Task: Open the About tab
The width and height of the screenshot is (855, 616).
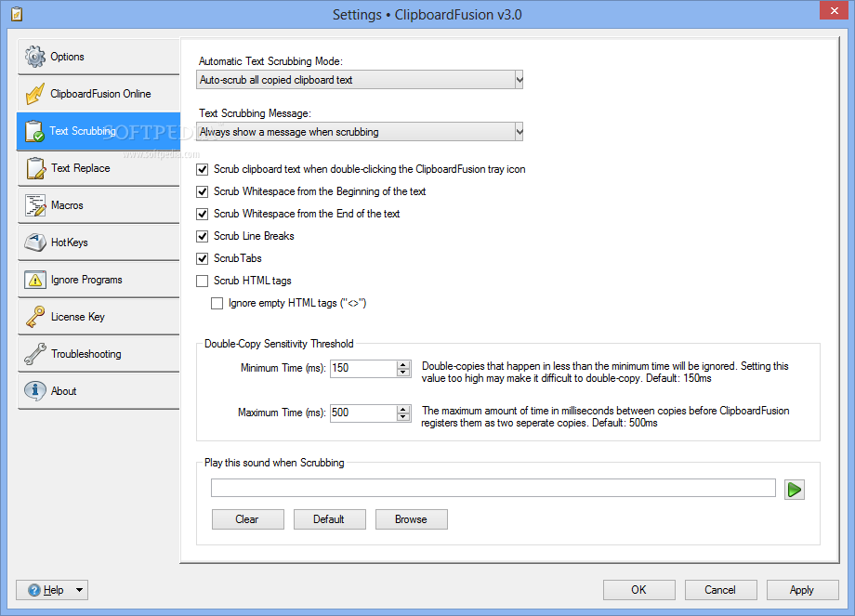Action: click(x=99, y=391)
